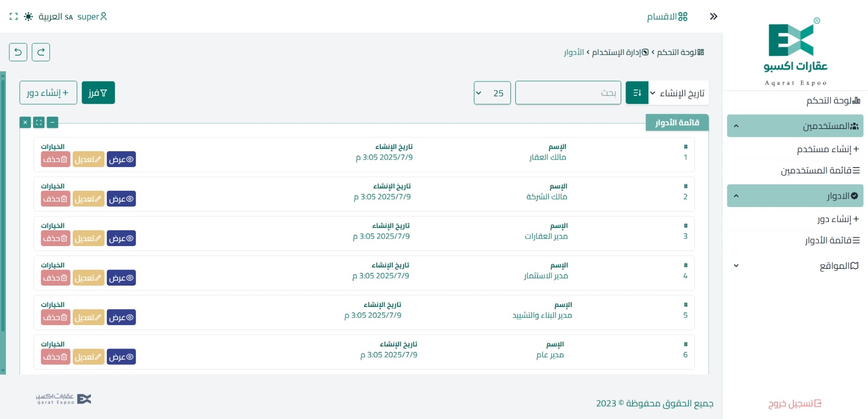
Task: View مالك العقار role
Action: [121, 159]
